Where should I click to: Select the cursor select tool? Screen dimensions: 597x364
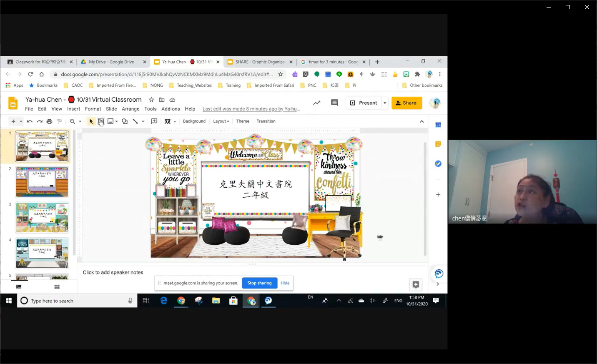pos(91,121)
